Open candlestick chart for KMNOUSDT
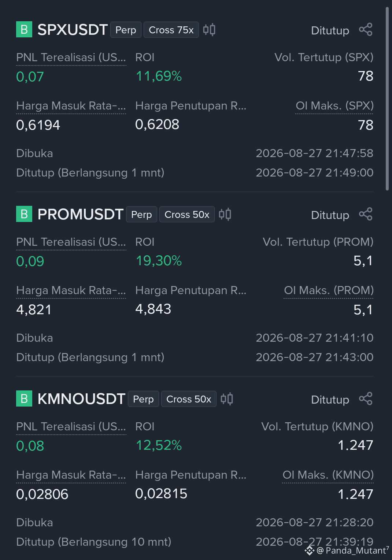 227,399
